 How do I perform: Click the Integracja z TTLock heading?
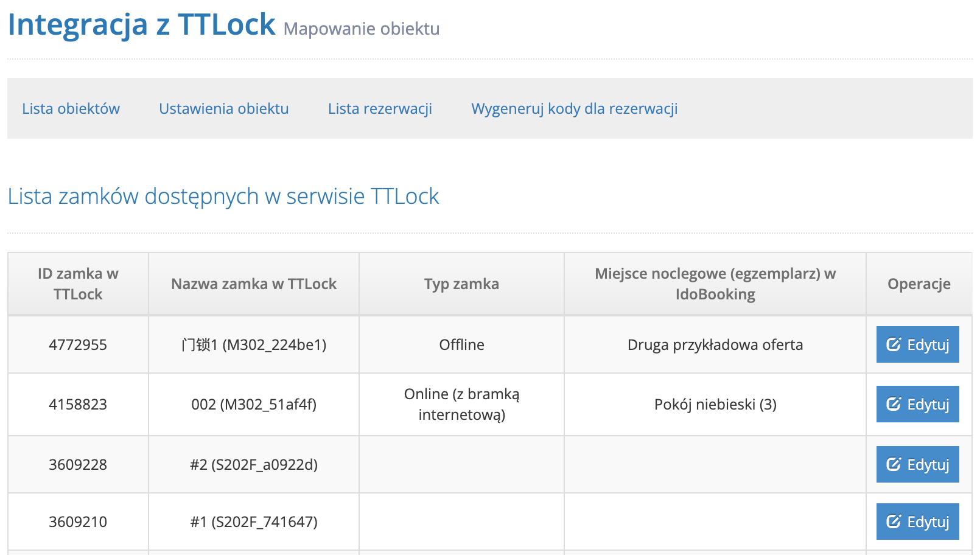click(142, 26)
